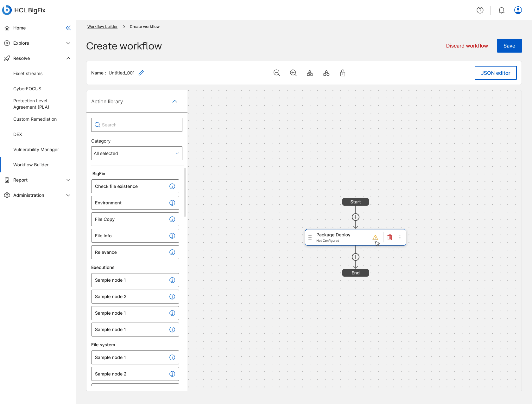Open the Category dropdown

(x=137, y=153)
